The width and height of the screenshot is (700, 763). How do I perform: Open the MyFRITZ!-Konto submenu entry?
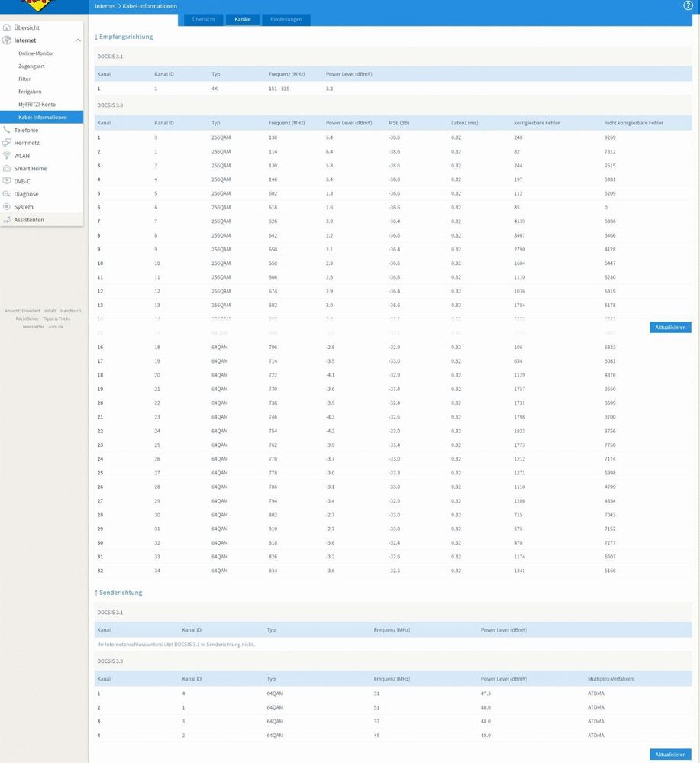click(x=37, y=105)
